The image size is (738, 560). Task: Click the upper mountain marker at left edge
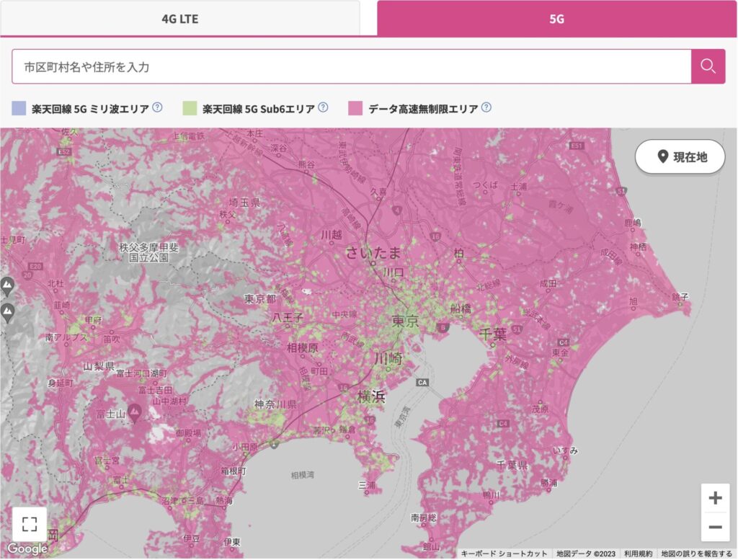click(6, 286)
